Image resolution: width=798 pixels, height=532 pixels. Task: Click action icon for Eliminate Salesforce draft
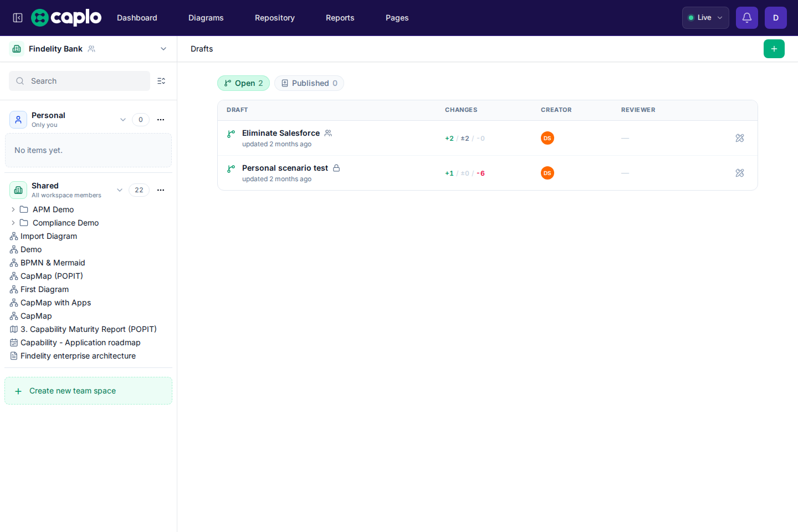pos(740,138)
